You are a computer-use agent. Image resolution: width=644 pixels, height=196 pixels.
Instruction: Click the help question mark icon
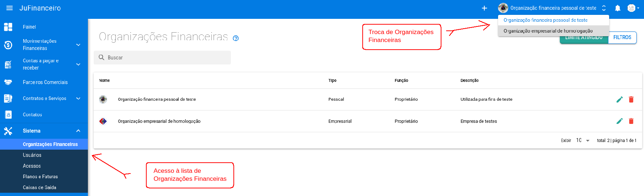[x=236, y=38]
